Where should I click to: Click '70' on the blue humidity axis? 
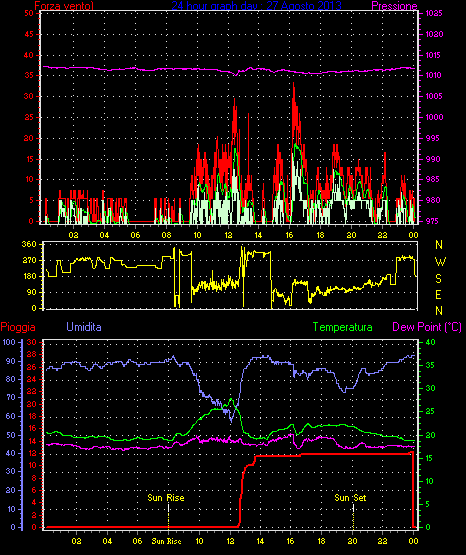[11, 397]
